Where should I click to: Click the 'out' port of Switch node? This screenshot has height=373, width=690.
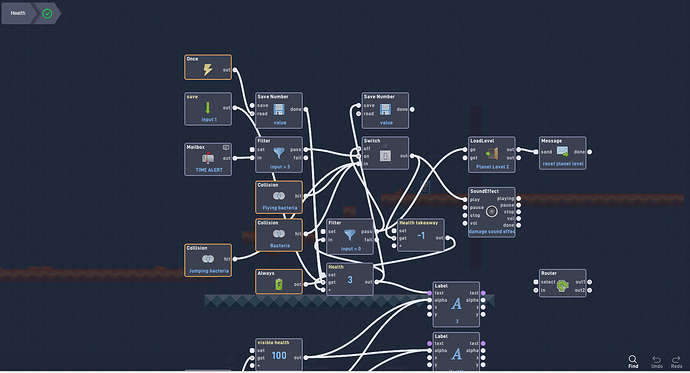(412, 155)
